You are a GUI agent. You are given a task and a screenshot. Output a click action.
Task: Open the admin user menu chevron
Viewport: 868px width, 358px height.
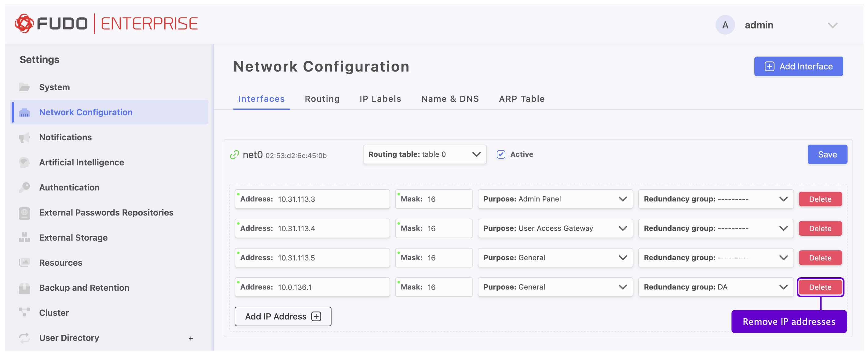tap(832, 25)
